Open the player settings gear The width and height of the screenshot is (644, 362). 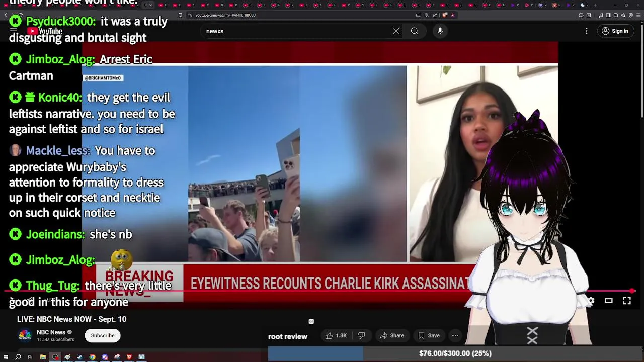click(591, 301)
